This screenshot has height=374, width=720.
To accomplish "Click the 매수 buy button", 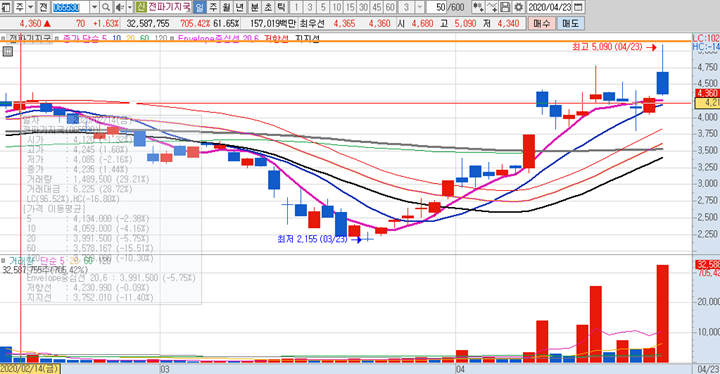I will (541, 23).
